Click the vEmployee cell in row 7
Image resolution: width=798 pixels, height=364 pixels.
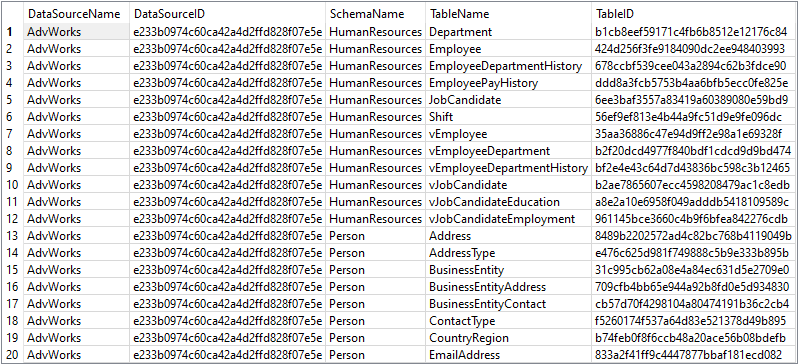(x=508, y=134)
